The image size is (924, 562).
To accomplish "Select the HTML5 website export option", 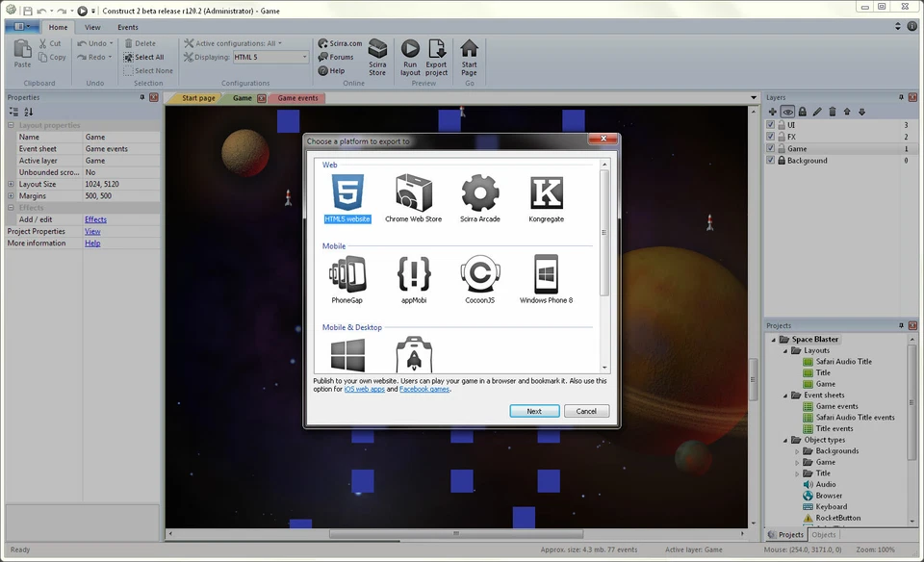I will click(346, 193).
